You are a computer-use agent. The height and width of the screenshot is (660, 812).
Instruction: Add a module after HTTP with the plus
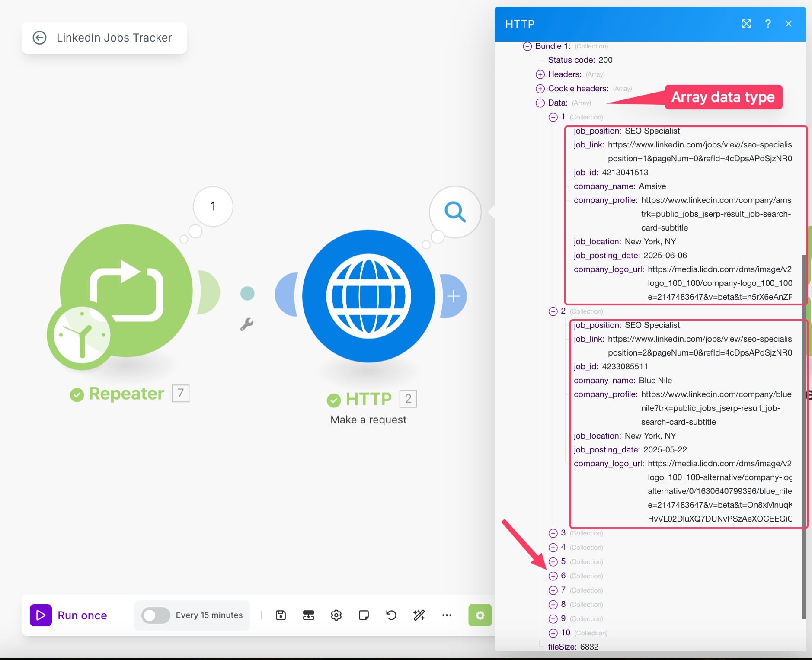point(454,296)
